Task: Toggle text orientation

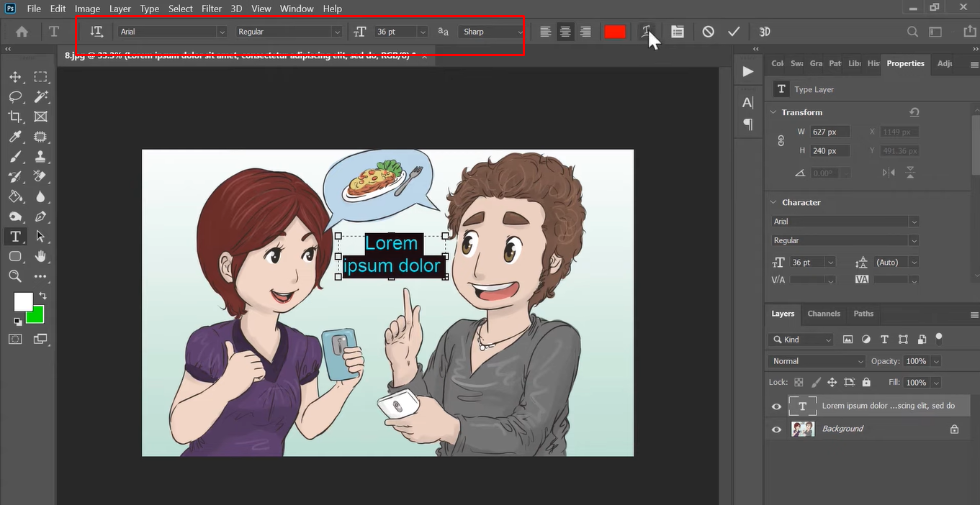Action: coord(96,32)
